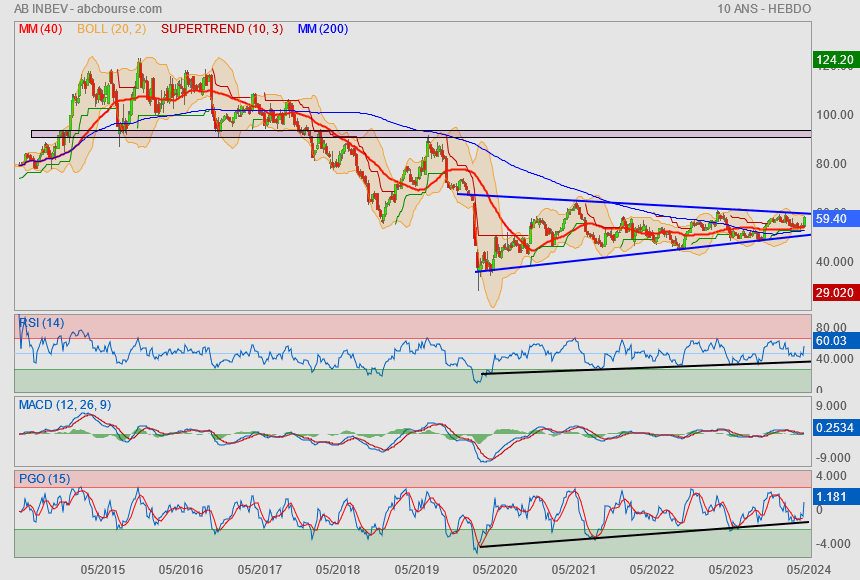Click the "MACD (12, 26, 9)" indicator label
Screen dimensions: 860x580
(65, 405)
